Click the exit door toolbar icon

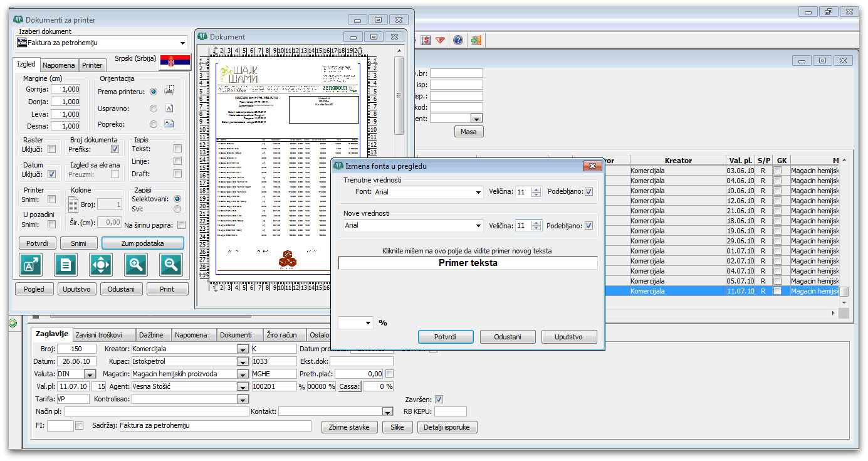(476, 40)
